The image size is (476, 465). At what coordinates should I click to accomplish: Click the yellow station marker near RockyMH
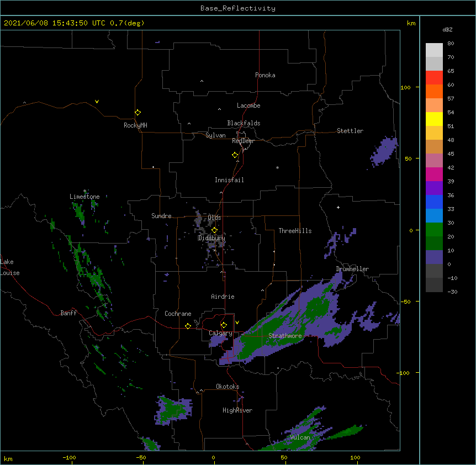pos(137,113)
